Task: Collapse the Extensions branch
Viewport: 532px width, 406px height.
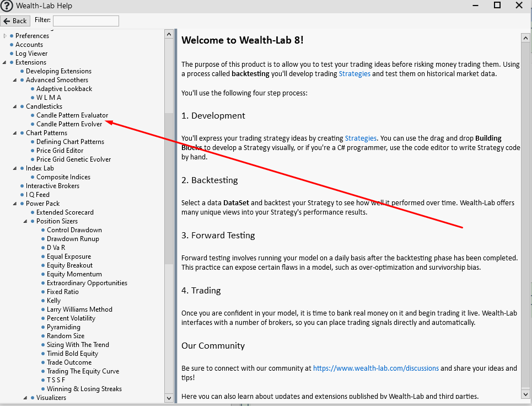Action: coord(4,62)
